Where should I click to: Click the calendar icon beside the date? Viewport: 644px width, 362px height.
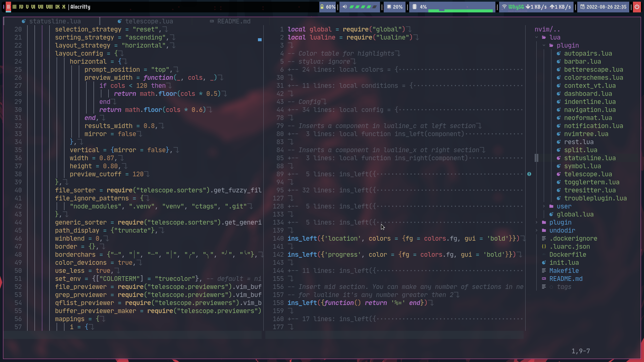coord(582,7)
